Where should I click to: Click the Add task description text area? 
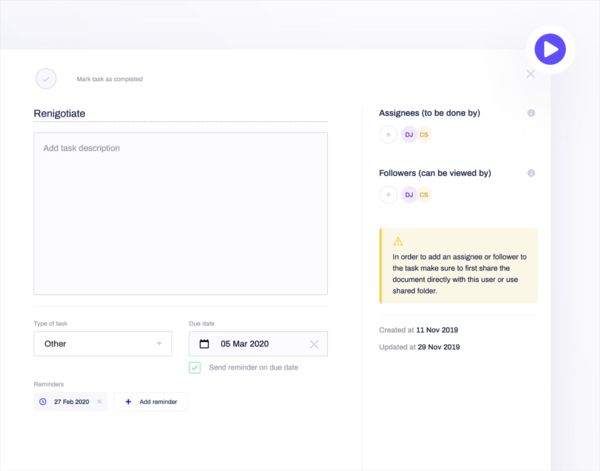(x=181, y=213)
